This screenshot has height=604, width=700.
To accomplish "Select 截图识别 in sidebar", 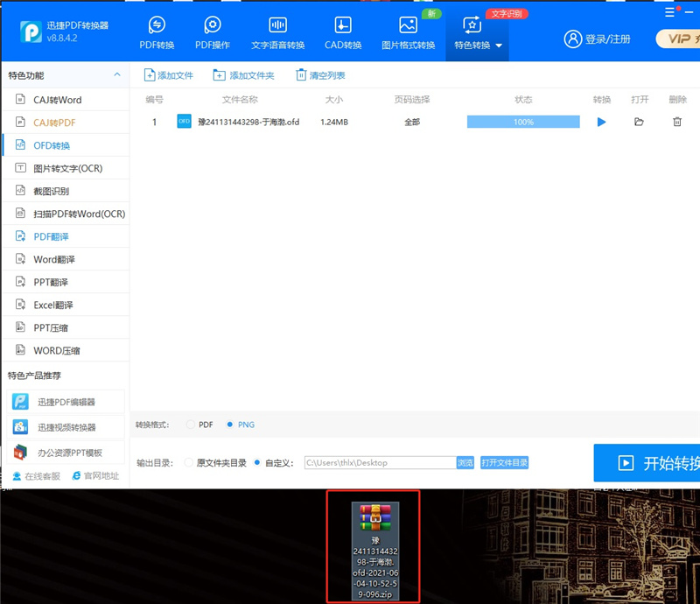I will coord(66,191).
